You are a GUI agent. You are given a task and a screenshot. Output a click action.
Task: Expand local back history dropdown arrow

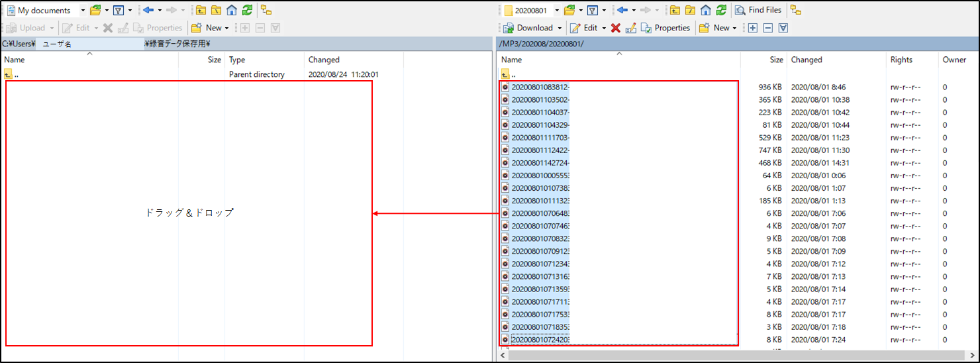(x=160, y=10)
